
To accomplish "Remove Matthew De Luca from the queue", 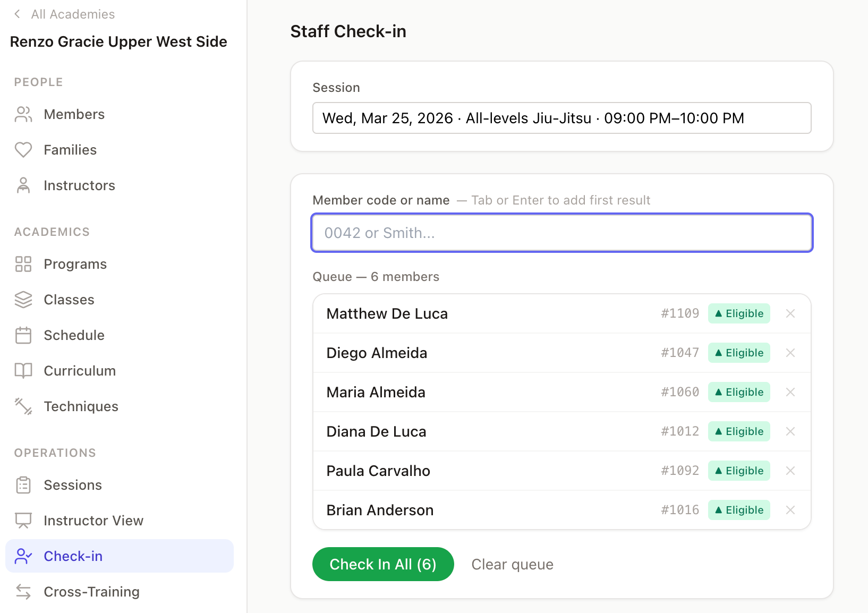I will point(790,313).
